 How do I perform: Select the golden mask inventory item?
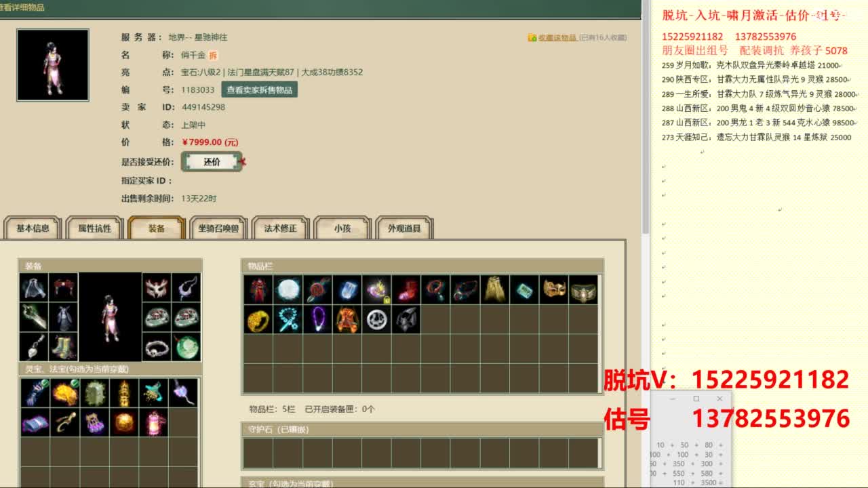[x=553, y=289]
